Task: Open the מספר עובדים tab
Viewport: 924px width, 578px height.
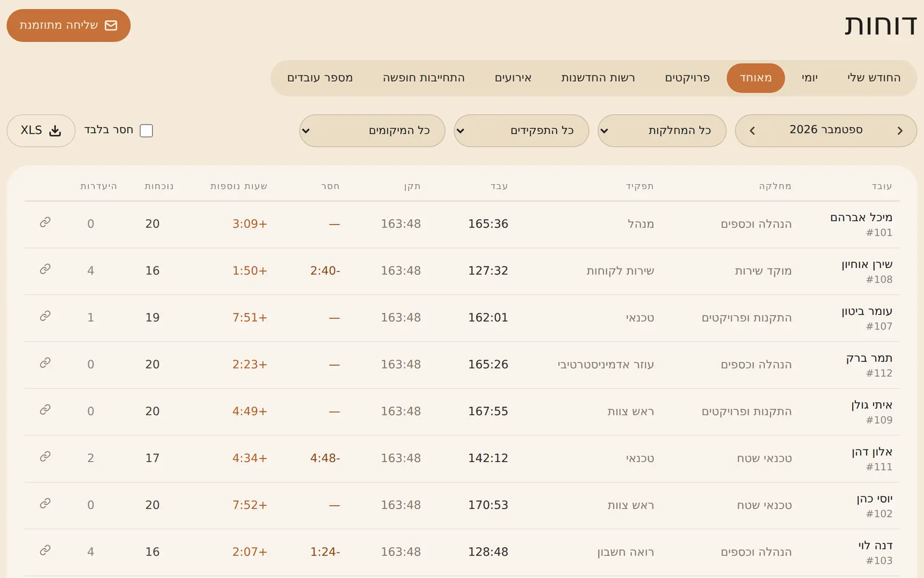Action: (x=320, y=78)
